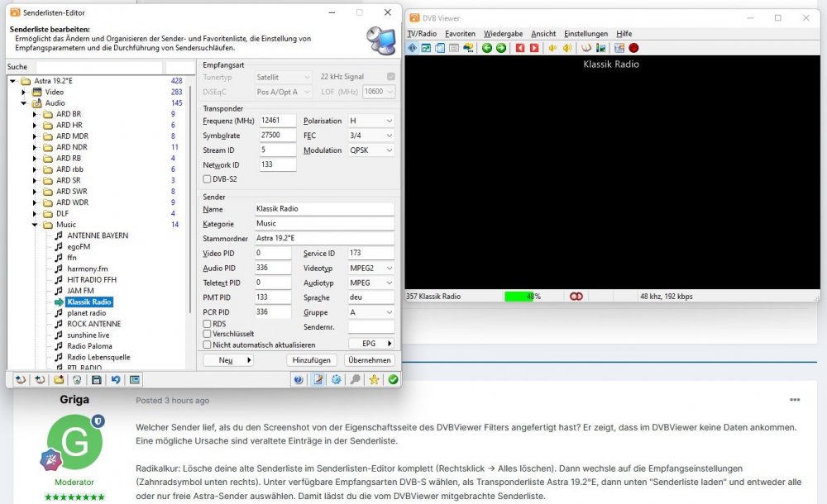Open the Modulation dropdown showing QPSK
This screenshot has height=504, width=827.
point(370,150)
